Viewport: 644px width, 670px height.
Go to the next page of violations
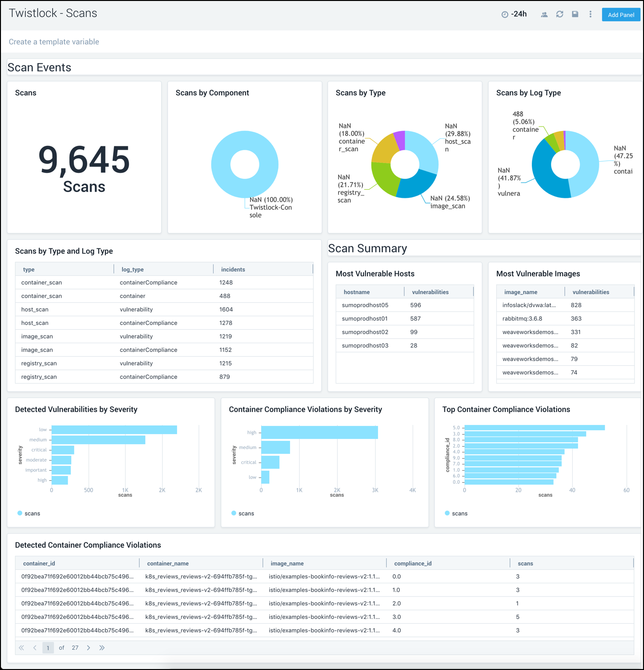88,648
